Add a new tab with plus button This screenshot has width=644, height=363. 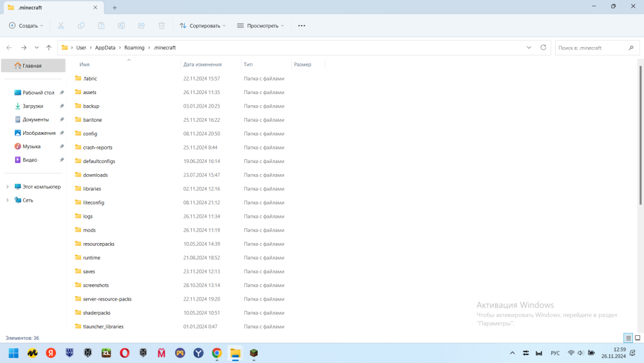115,7
